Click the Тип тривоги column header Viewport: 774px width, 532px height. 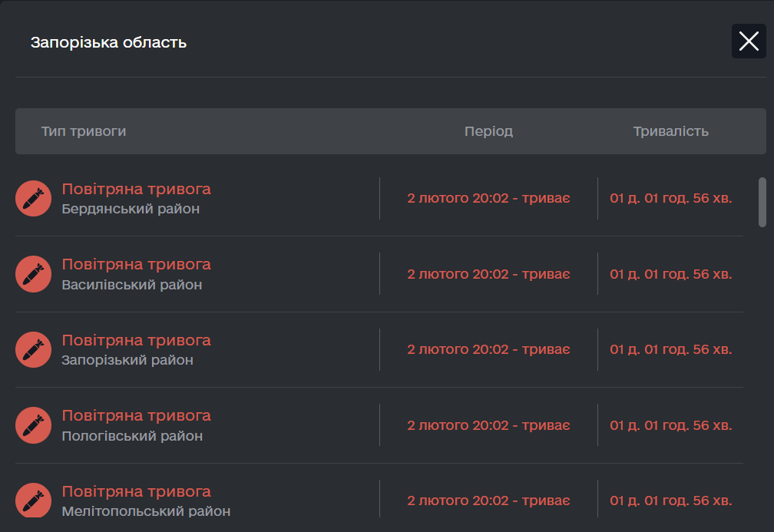coord(84,131)
